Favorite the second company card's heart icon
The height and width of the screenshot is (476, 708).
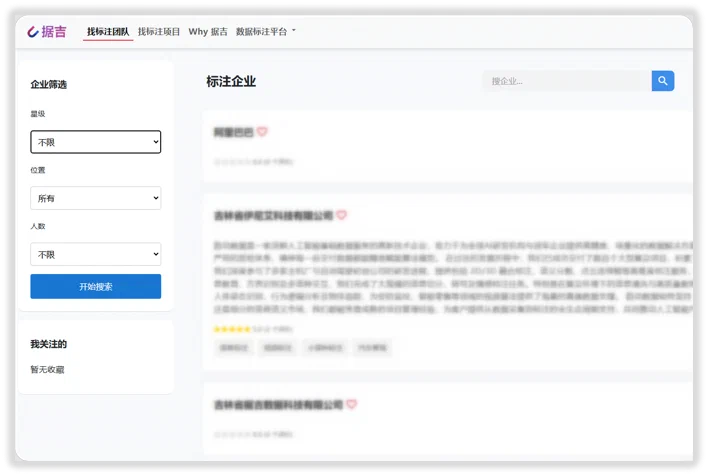341,215
